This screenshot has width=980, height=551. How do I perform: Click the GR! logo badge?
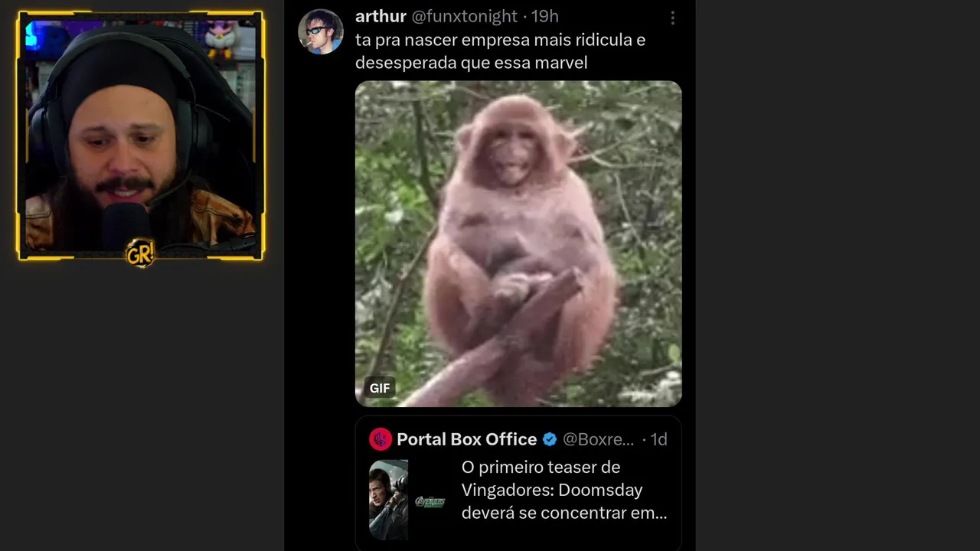(141, 253)
